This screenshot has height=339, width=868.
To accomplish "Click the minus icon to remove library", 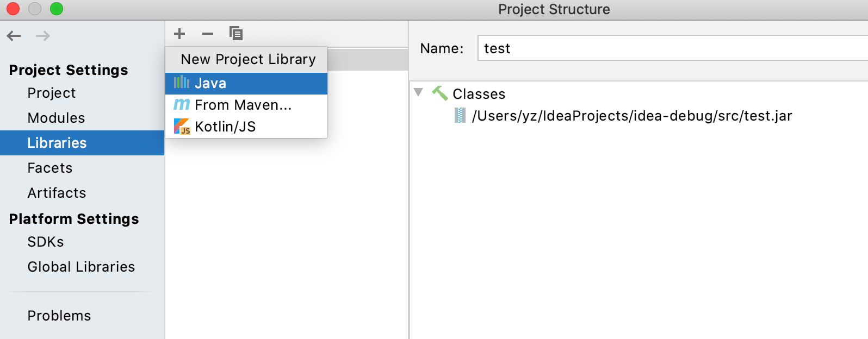I will pos(208,34).
